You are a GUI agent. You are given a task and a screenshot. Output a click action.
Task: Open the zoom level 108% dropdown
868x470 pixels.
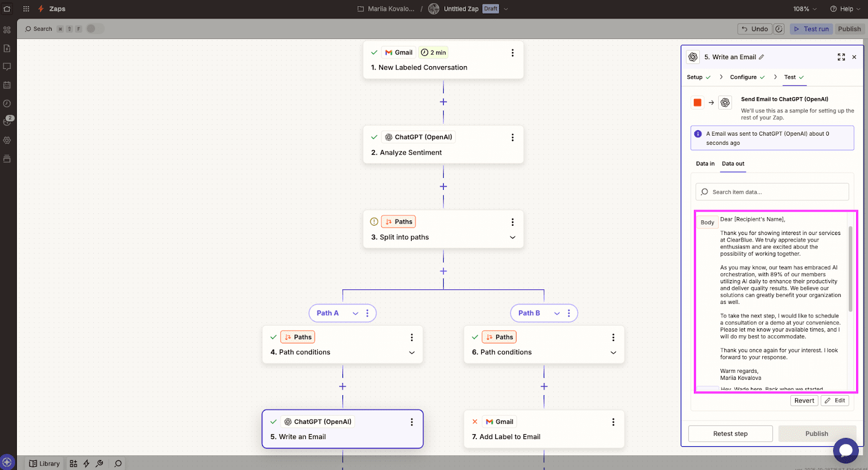805,9
